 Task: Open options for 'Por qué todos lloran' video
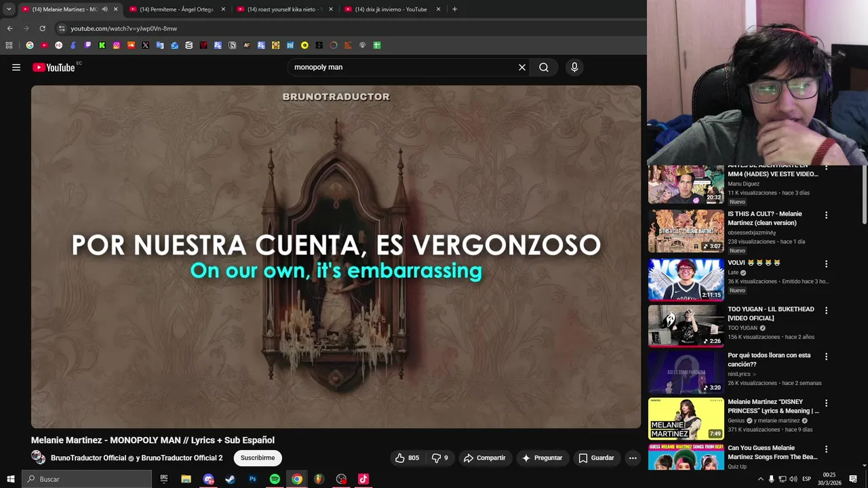(x=826, y=357)
